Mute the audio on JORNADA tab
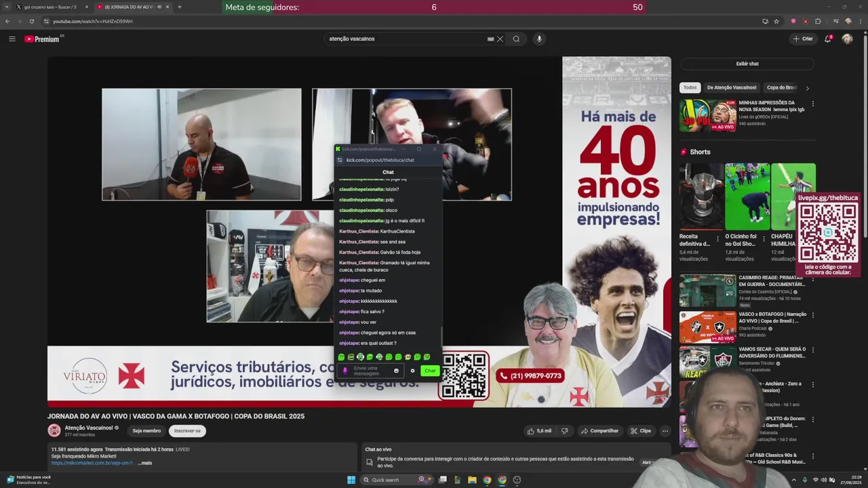The height and width of the screenshot is (488, 868). tap(159, 7)
